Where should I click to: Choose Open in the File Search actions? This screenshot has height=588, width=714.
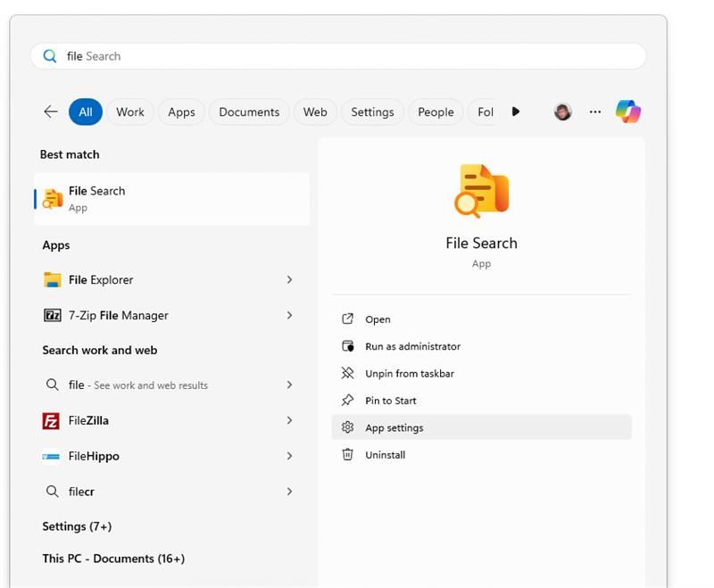coord(482,319)
